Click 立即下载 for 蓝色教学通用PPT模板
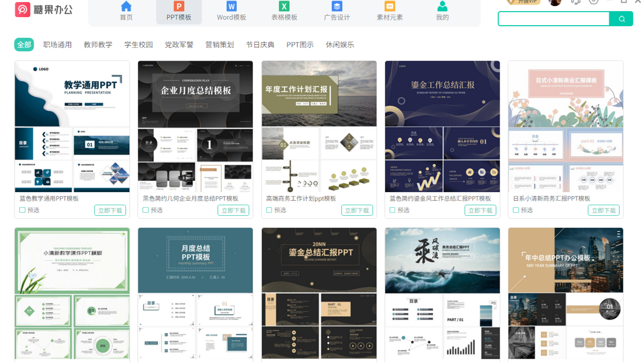Screen dimensions: 644x362 [x=110, y=210]
